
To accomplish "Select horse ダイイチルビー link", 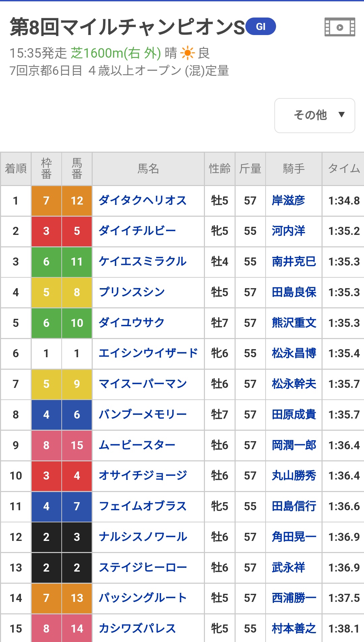I will (137, 231).
